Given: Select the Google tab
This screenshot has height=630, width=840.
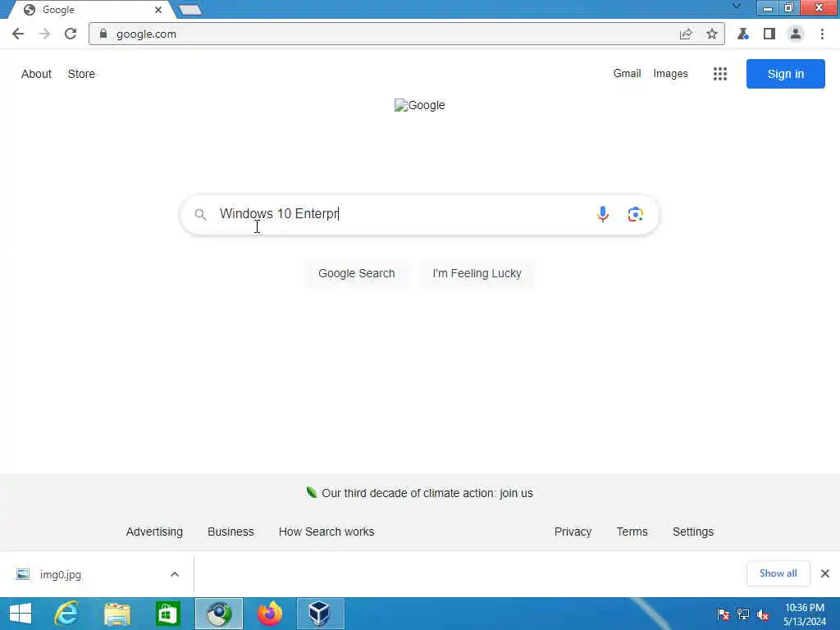Looking at the screenshot, I should (91, 10).
